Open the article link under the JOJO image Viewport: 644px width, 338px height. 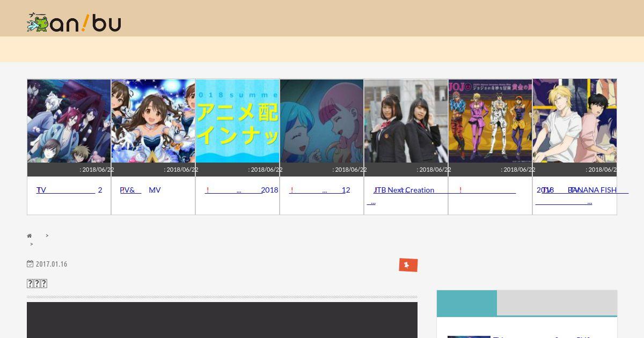(488, 190)
